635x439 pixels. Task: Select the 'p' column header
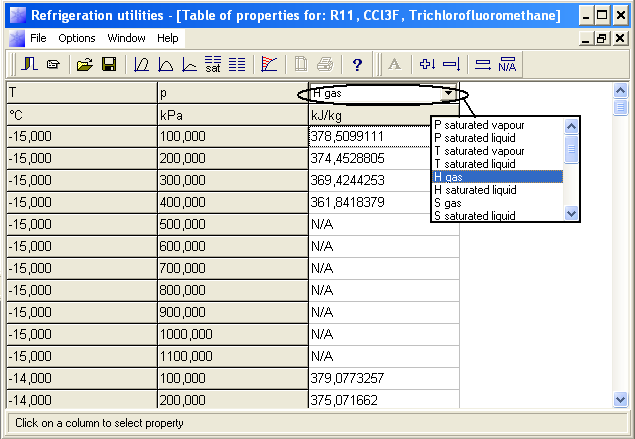tap(233, 93)
